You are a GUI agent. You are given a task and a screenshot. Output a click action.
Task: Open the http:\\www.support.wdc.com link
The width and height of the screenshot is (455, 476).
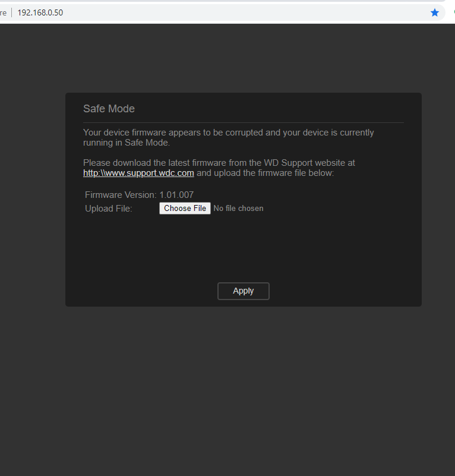tap(138, 173)
